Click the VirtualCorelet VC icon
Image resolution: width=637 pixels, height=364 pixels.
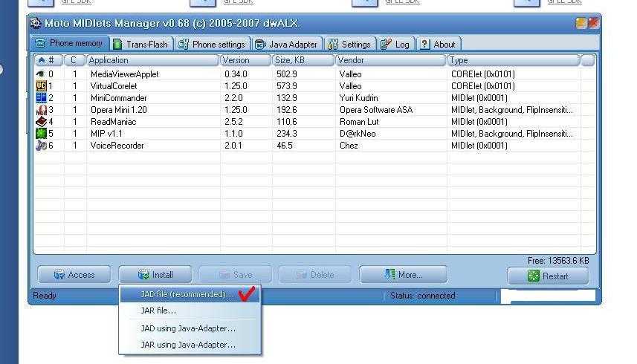[x=41, y=85]
